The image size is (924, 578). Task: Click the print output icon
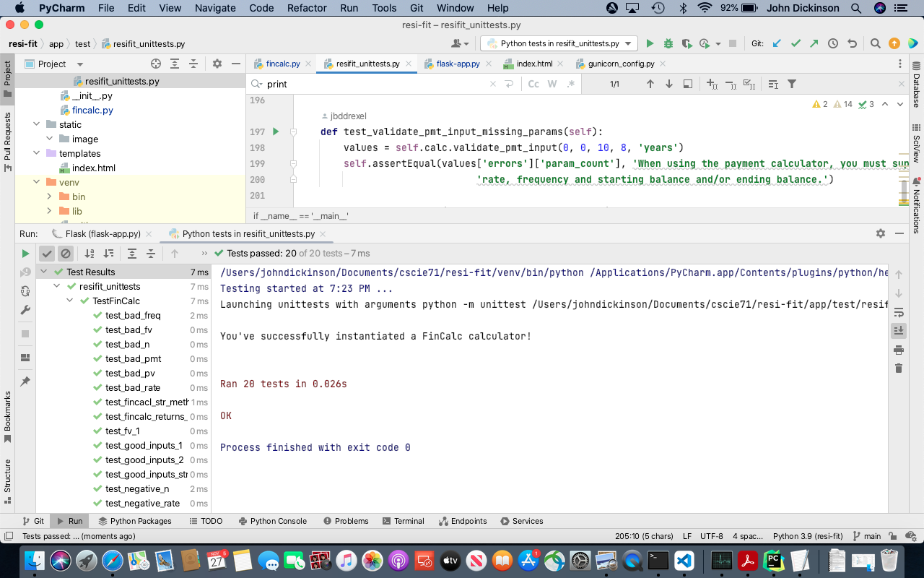point(899,350)
